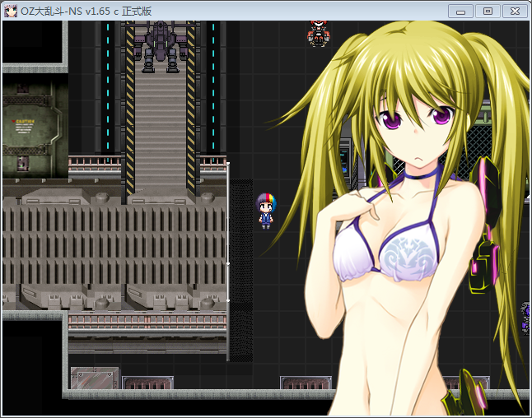This screenshot has width=532, height=418.
Task: Click the purple mech at top of stairs
Action: pyautogui.click(x=160, y=47)
